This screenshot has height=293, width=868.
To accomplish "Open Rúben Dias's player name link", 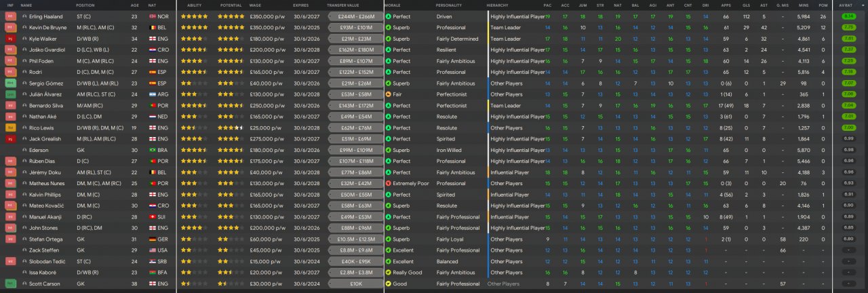I will coord(42,161).
